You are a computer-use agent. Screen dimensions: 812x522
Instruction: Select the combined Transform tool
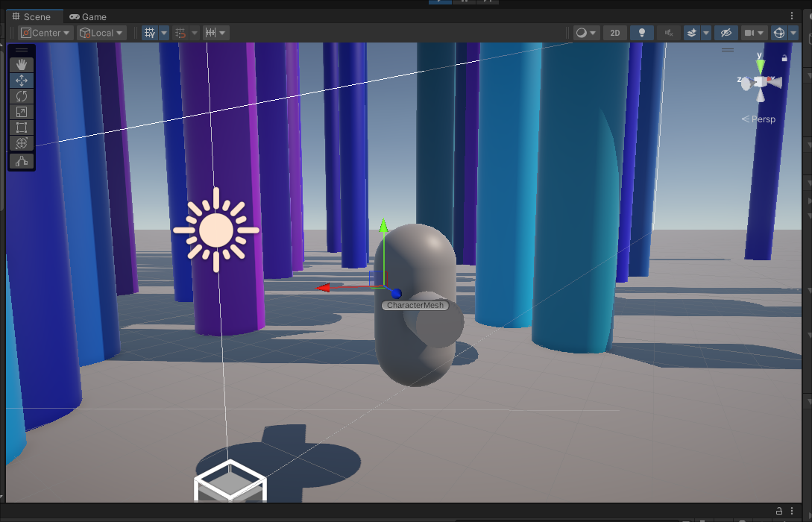click(21, 143)
